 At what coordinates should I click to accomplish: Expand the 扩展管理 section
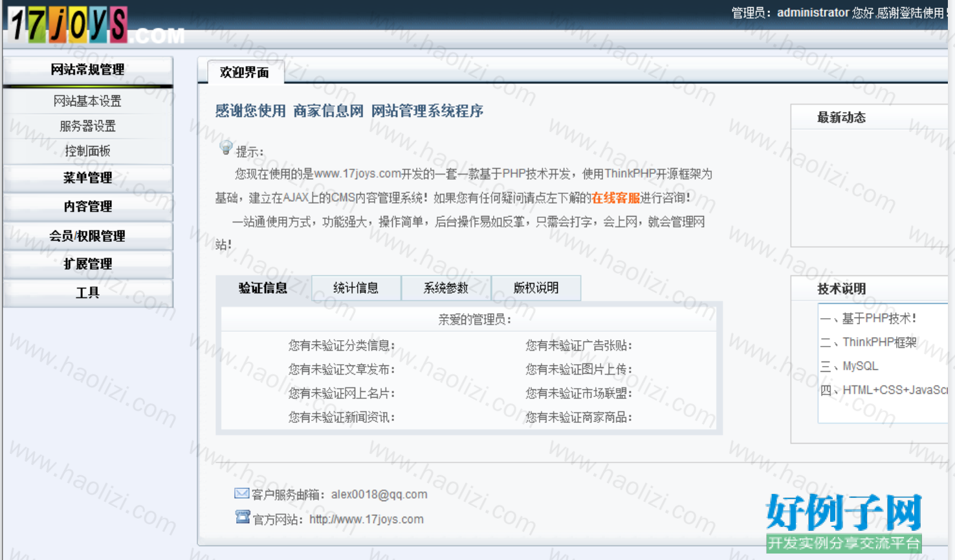point(88,264)
